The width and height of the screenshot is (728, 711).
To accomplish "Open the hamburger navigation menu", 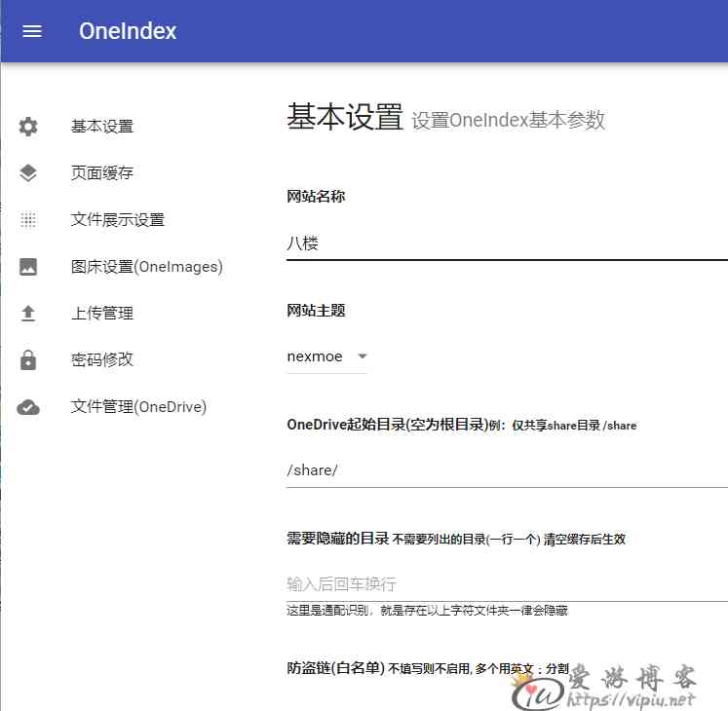I will click(x=32, y=31).
